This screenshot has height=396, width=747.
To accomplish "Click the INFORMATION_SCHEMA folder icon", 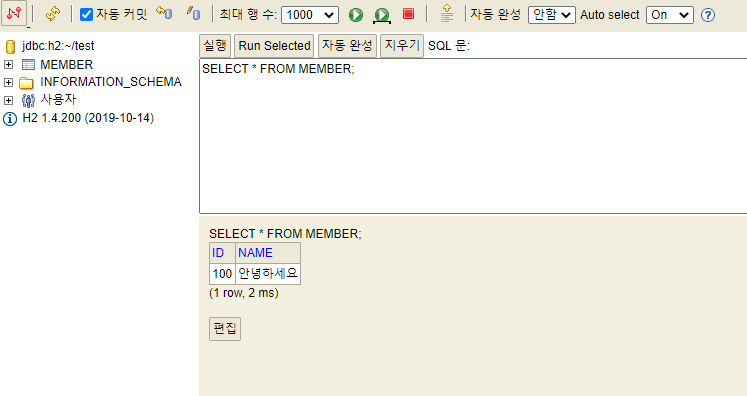I will tap(26, 83).
